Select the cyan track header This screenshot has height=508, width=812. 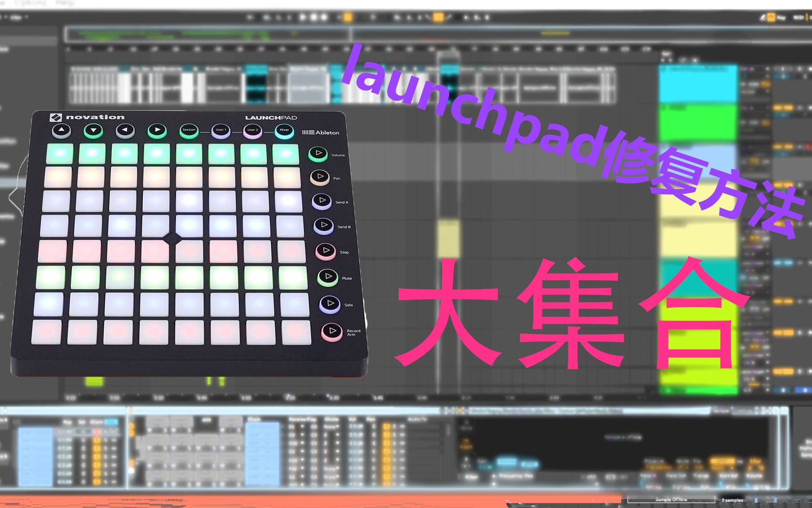(698, 84)
